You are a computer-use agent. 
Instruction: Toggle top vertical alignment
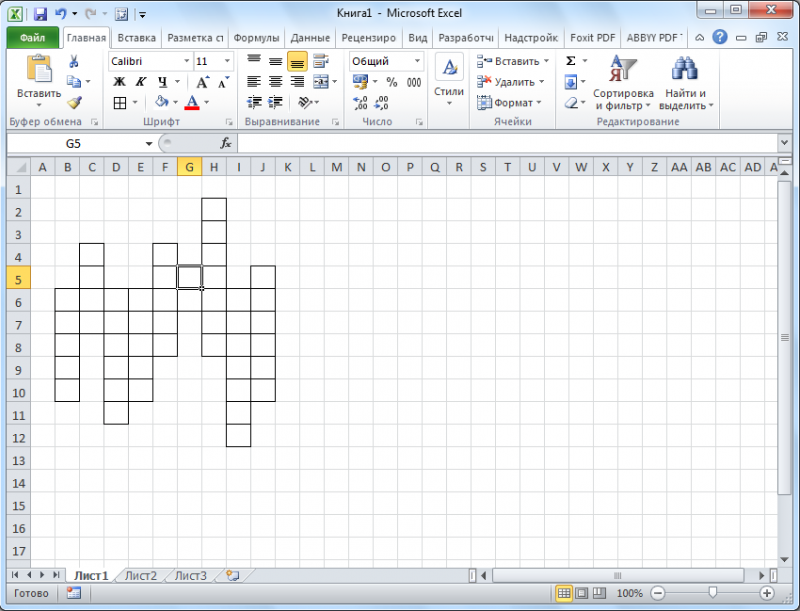pyautogui.click(x=254, y=61)
